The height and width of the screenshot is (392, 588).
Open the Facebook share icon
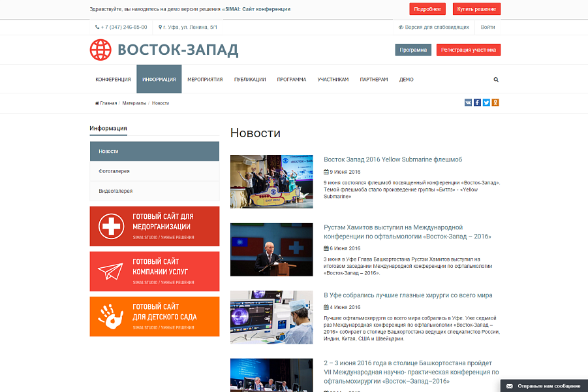click(477, 103)
